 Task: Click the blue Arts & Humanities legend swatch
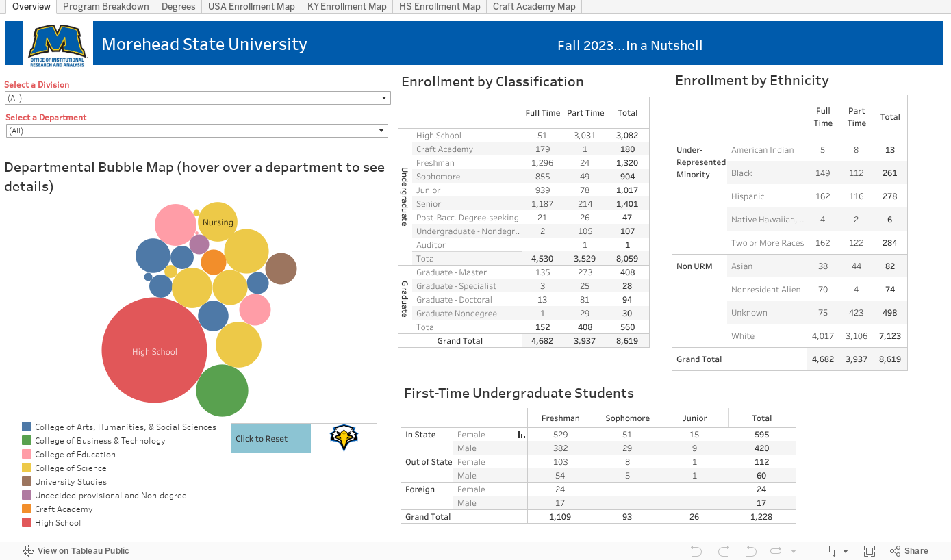click(27, 427)
